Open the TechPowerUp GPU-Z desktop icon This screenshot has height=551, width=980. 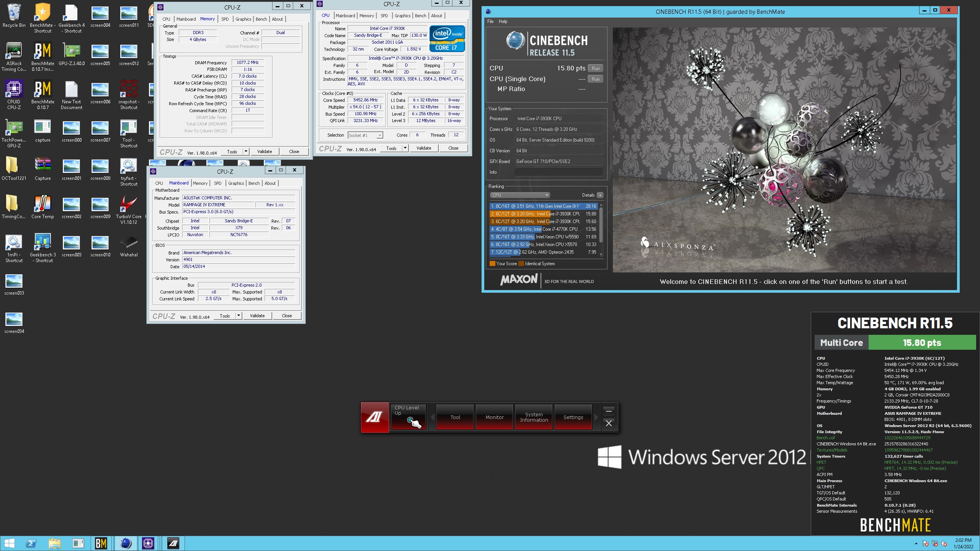coord(14,133)
